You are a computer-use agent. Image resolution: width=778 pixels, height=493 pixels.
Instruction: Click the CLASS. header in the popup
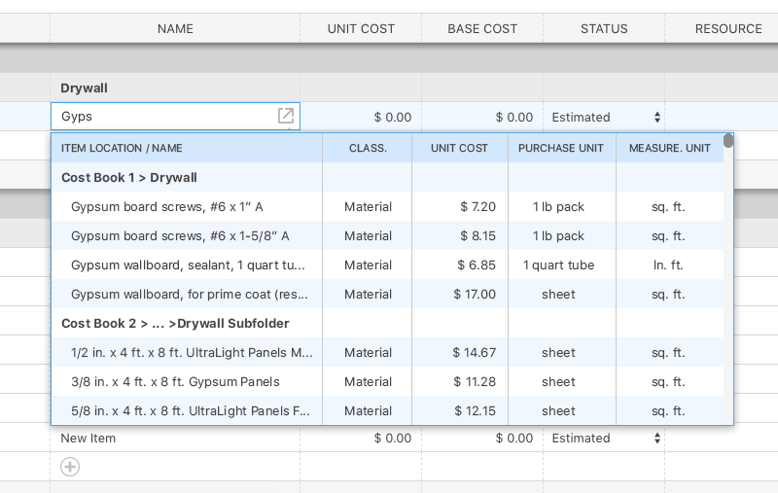[x=368, y=148]
